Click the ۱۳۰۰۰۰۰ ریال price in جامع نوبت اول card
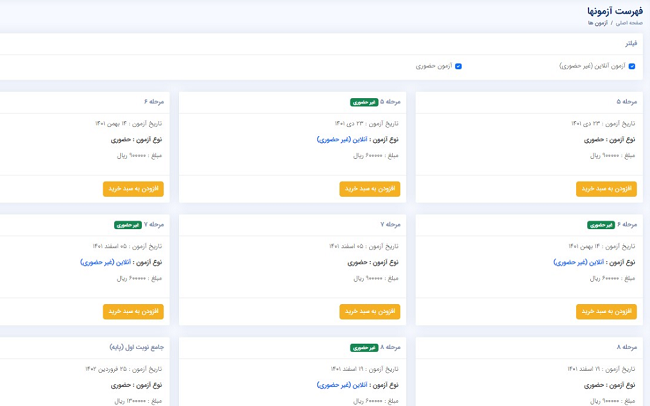This screenshot has height=406, width=650. click(130, 401)
